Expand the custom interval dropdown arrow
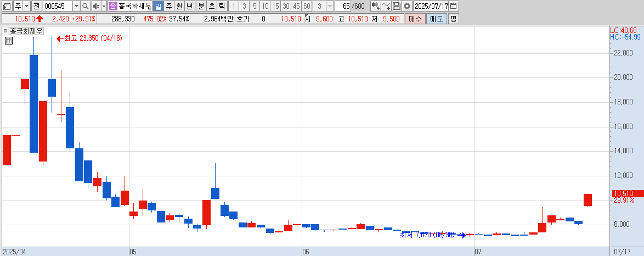The height and width of the screenshot is (256, 644). pos(330,6)
